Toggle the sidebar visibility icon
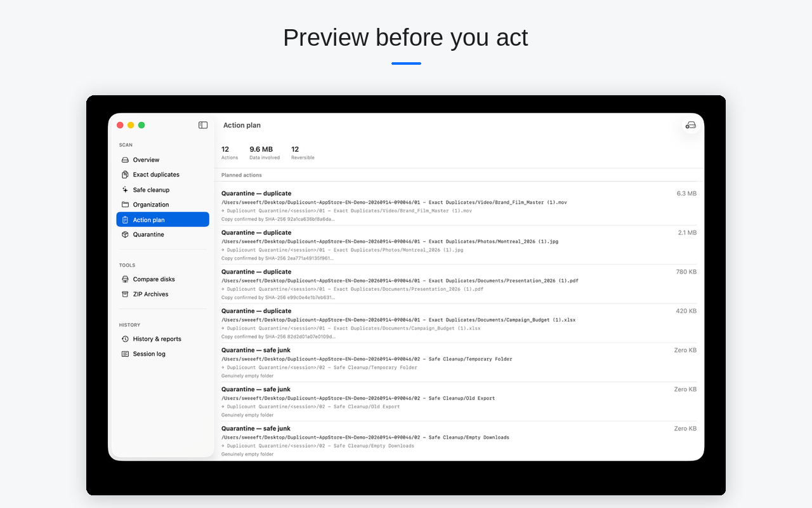 point(203,125)
